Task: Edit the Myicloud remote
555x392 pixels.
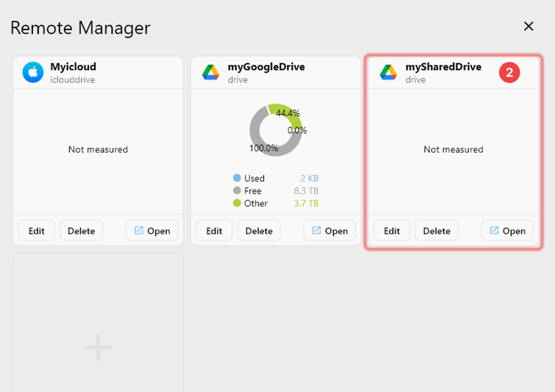Action: tap(36, 230)
